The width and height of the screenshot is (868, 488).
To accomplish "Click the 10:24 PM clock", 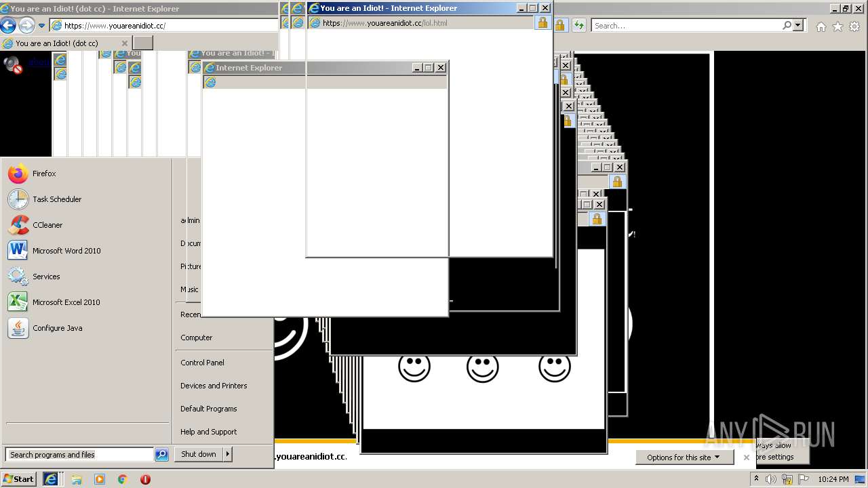I will 833,479.
